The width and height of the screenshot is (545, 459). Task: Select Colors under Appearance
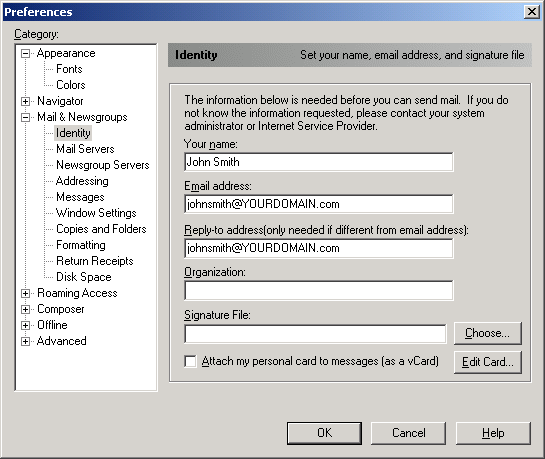tap(71, 85)
